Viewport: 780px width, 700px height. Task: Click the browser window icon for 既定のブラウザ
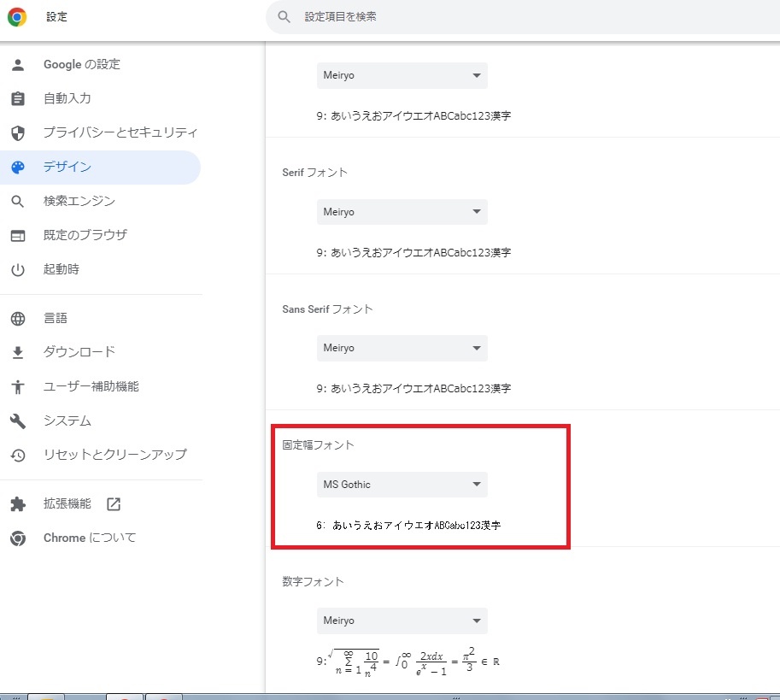pyautogui.click(x=18, y=235)
